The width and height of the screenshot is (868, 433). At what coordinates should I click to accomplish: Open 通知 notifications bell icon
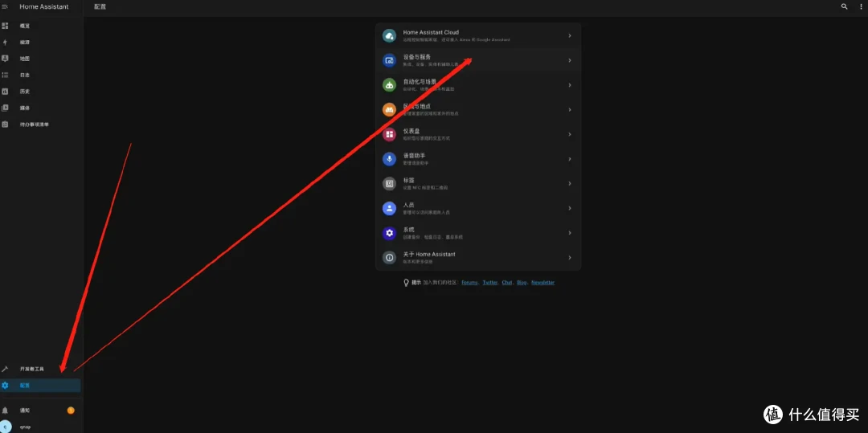(5, 411)
